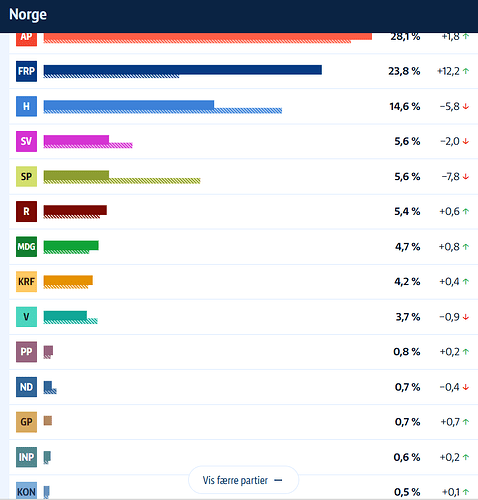Select the teal V party badge
The width and height of the screenshot is (478, 500).
click(26, 317)
